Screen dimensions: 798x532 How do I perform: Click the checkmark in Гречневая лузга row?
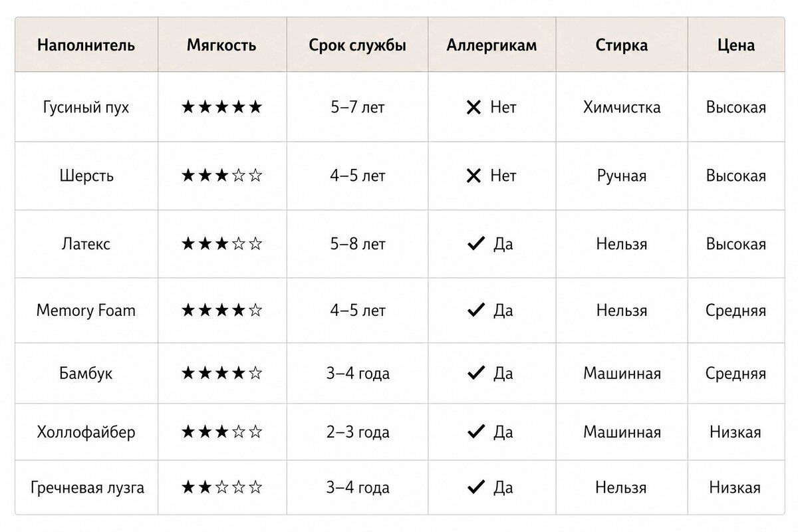point(475,487)
